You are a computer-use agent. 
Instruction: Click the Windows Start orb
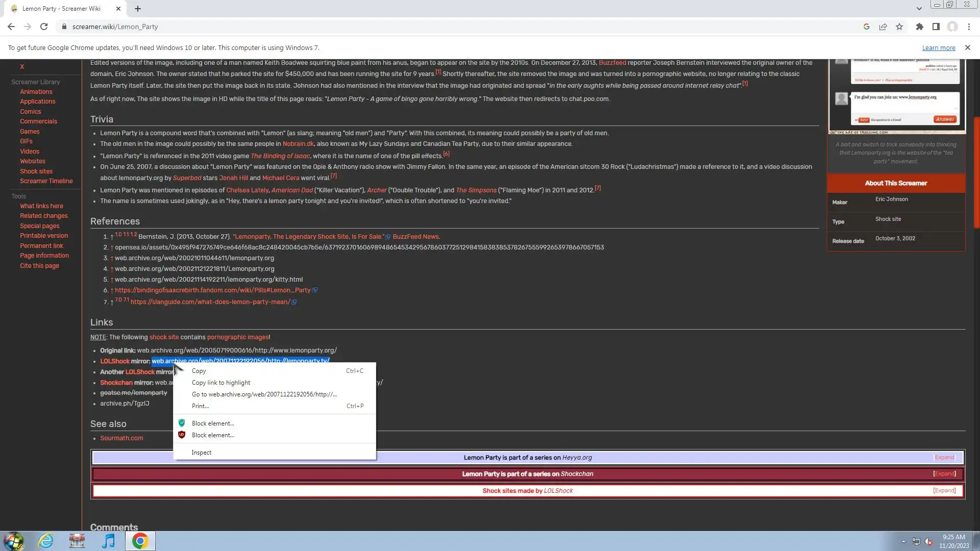14,541
